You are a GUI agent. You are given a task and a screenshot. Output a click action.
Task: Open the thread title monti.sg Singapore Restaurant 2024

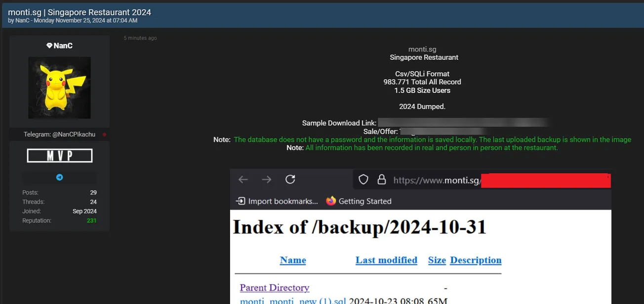(x=80, y=12)
